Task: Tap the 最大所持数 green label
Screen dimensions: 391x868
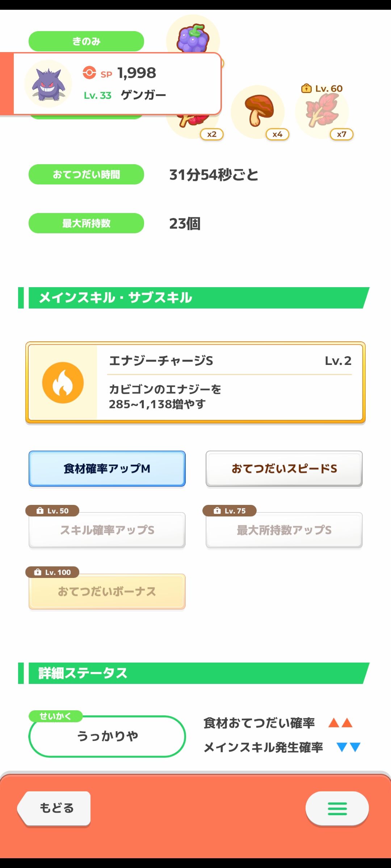Action: pyautogui.click(x=86, y=223)
